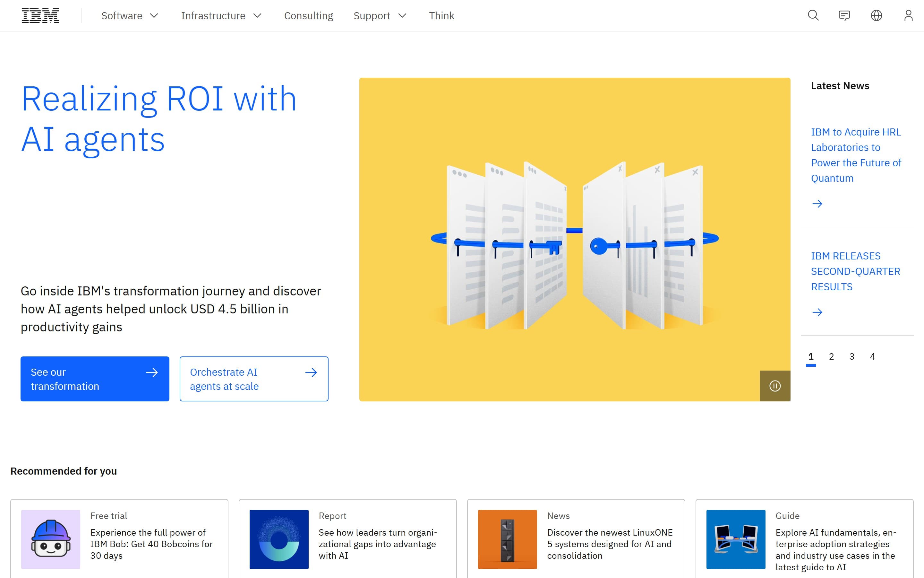924x578 pixels.
Task: Open the IBM Bob free trial card text
Action: pos(151,544)
